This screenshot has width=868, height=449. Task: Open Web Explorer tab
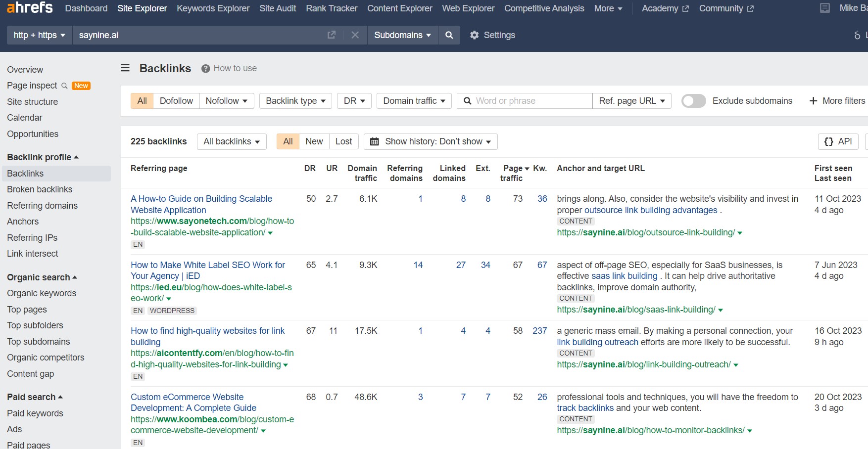[468, 8]
